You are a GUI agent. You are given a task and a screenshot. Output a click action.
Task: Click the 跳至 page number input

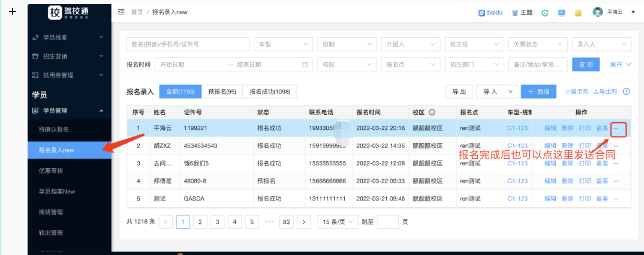(388, 222)
